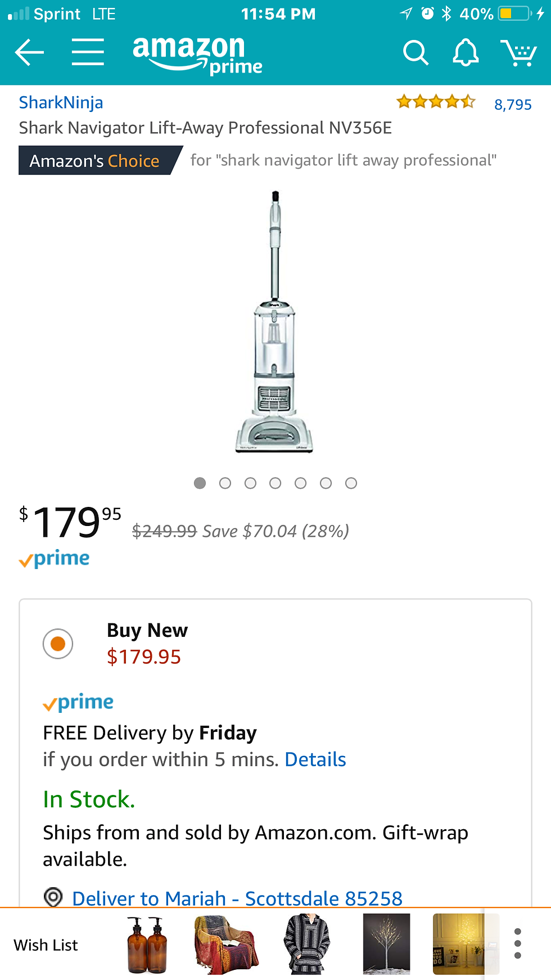Tap the Shark vacuum product image
This screenshot has width=551, height=980.
[x=274, y=322]
